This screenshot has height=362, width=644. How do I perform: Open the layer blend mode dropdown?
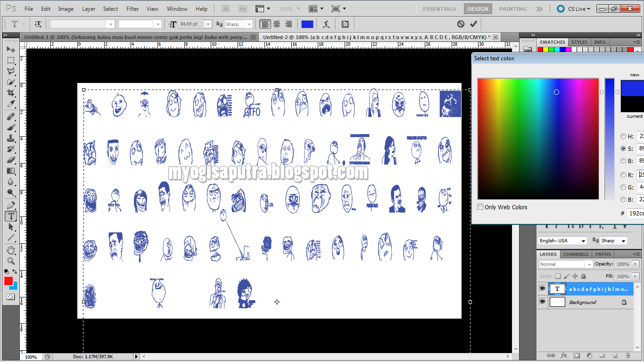coord(588,264)
